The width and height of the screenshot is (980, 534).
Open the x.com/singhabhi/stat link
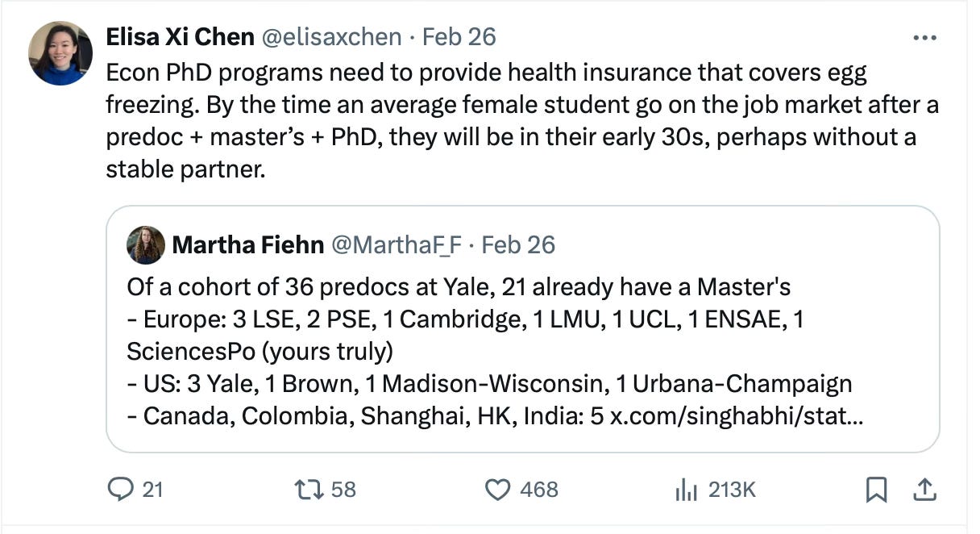pos(735,416)
